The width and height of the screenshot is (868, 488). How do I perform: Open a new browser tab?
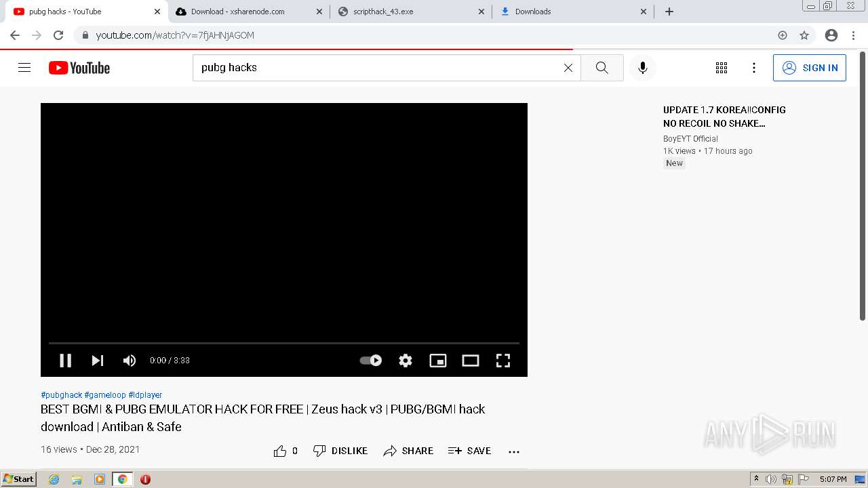click(x=669, y=12)
